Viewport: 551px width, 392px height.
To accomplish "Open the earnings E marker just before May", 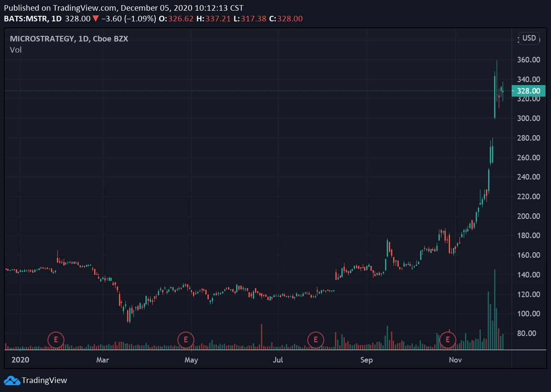I will (x=186, y=340).
